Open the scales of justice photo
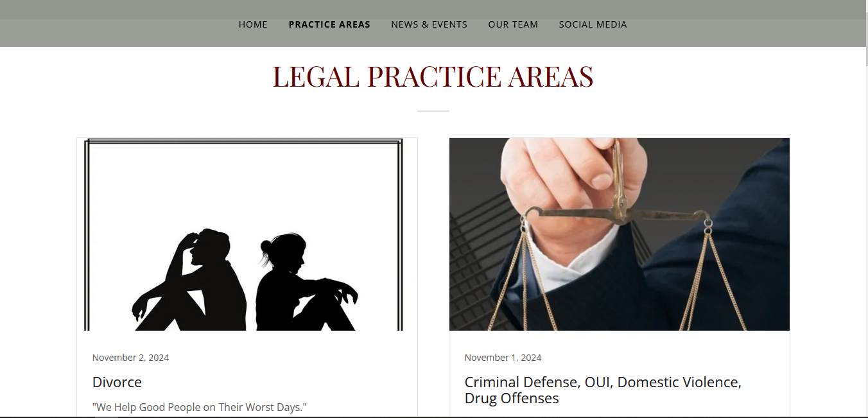Screen dimensions: 868x418 620,234
